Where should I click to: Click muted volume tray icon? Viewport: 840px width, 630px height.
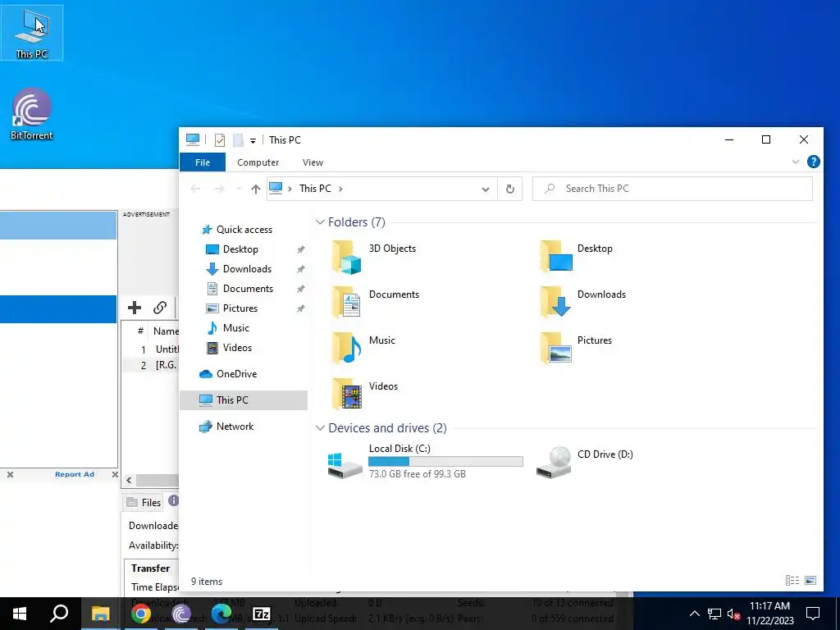[x=733, y=614]
